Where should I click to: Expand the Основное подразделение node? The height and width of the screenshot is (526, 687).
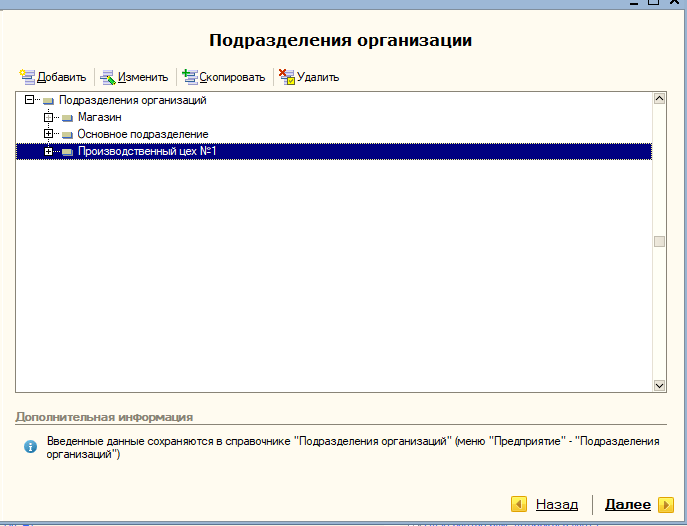click(x=49, y=134)
